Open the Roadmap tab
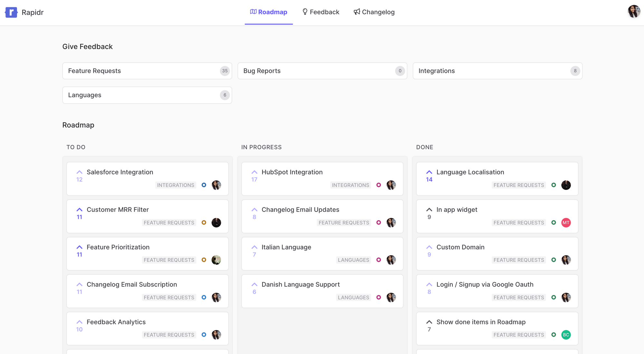 click(269, 12)
